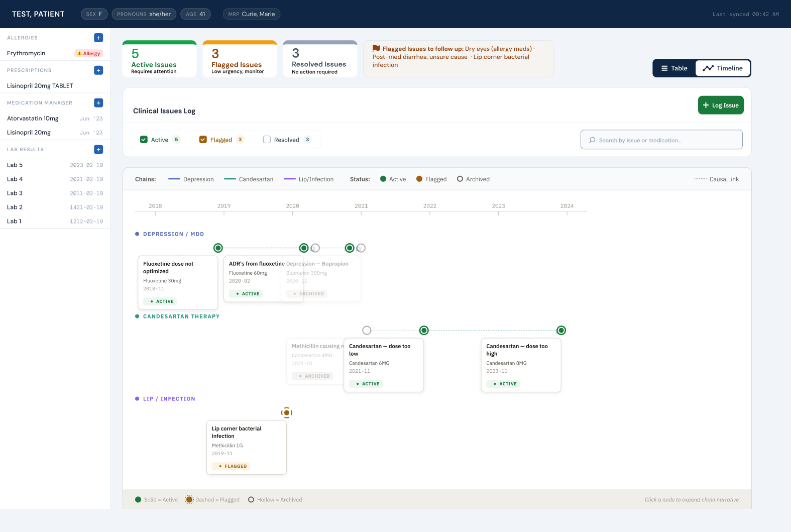Click the Lip/Infection purple chain legend
Screen dimensions: 791x532
308,179
